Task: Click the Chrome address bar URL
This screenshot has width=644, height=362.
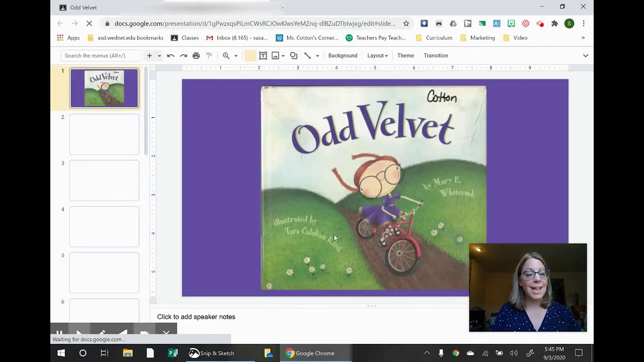Action: [x=255, y=24]
